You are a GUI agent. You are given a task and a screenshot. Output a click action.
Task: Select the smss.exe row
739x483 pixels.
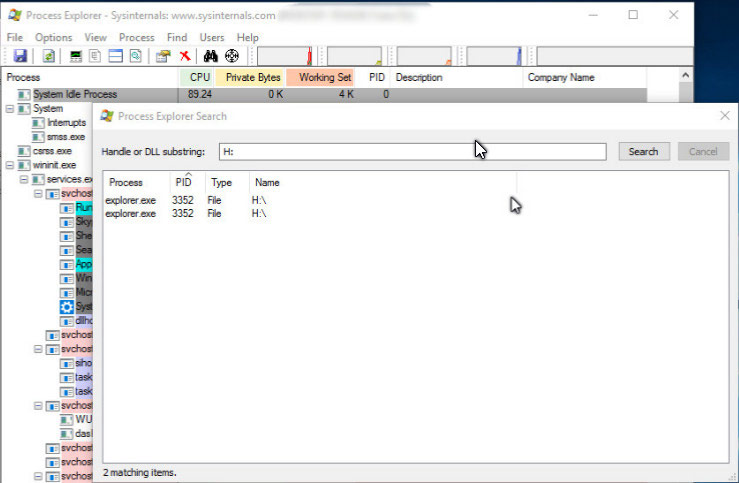point(66,137)
